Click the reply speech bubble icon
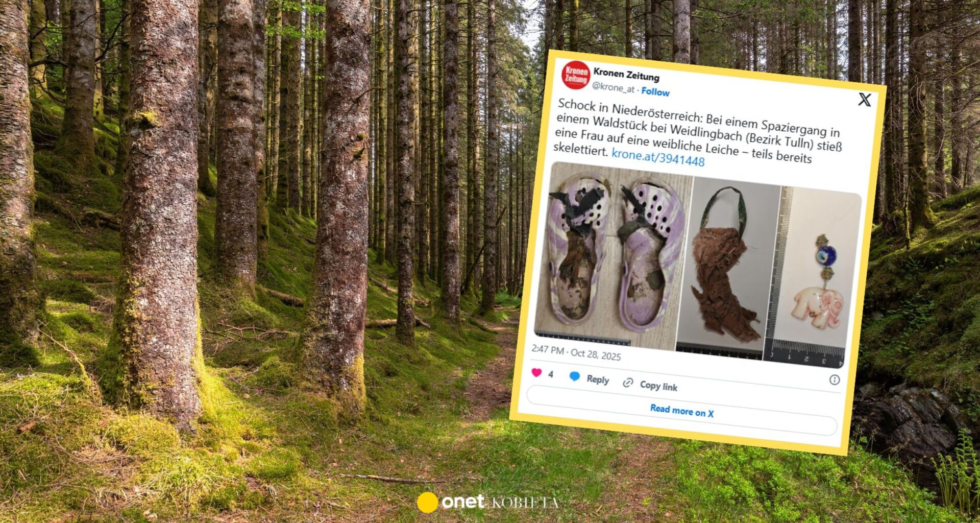The image size is (980, 523). (575, 376)
